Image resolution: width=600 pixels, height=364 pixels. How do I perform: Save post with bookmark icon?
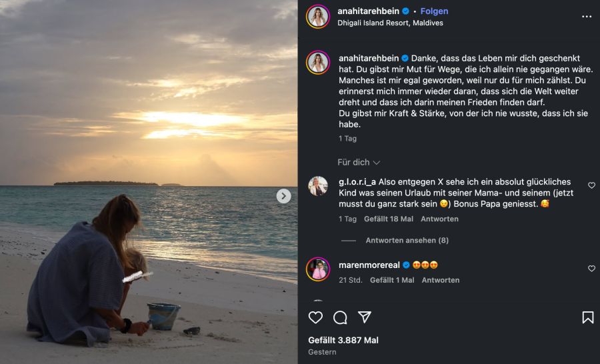tap(587, 317)
